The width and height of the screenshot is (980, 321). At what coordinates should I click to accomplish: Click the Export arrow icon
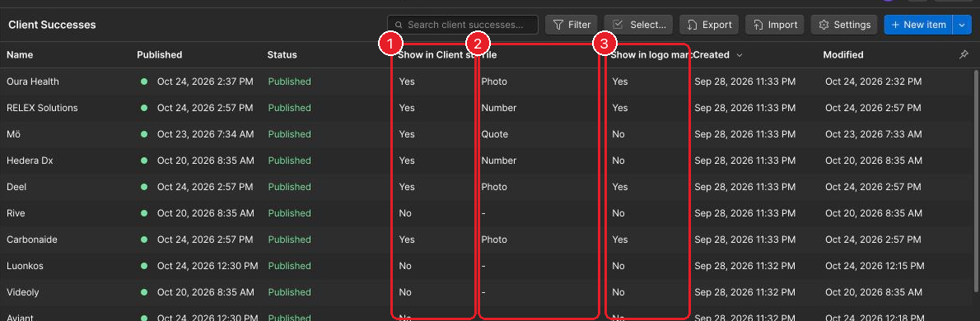[692, 25]
